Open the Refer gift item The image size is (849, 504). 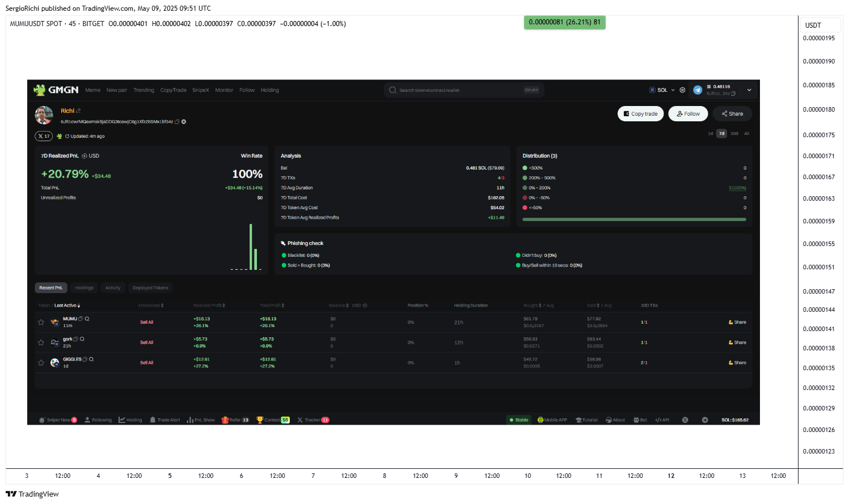pyautogui.click(x=235, y=420)
